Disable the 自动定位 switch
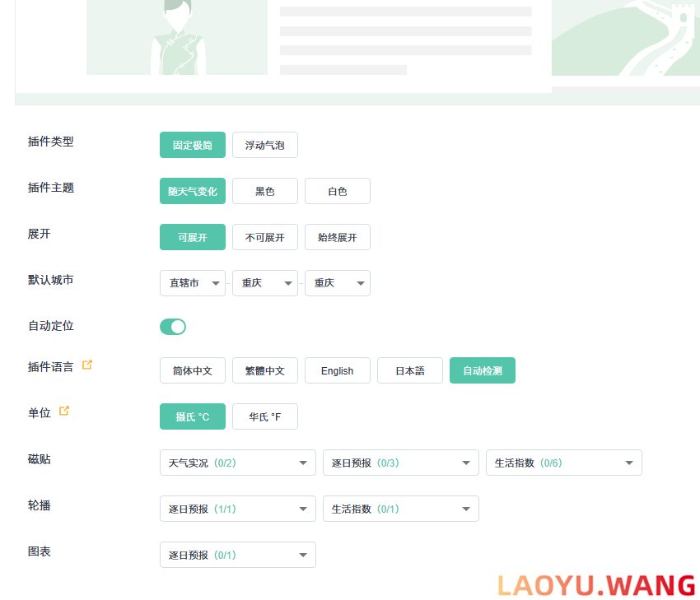This screenshot has height=600, width=700. [173, 327]
